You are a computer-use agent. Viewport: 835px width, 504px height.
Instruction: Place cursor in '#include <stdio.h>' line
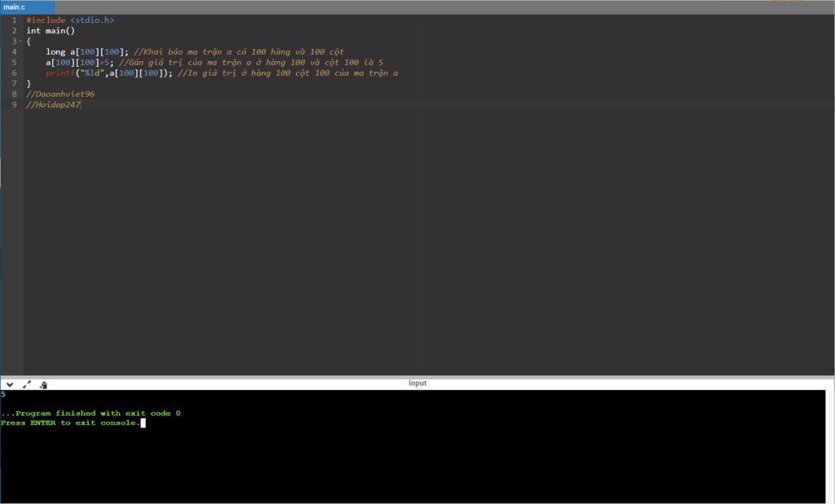pos(70,20)
